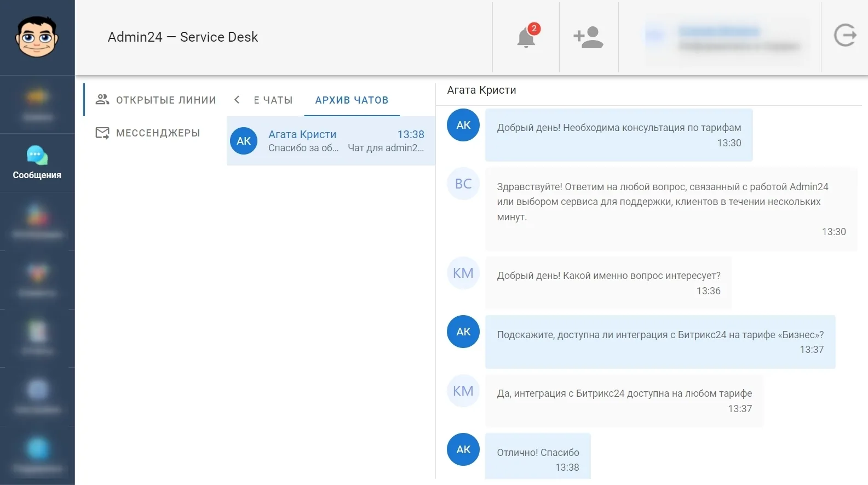Click the Открытые линии people icon
This screenshot has width=868, height=485.
click(x=102, y=100)
